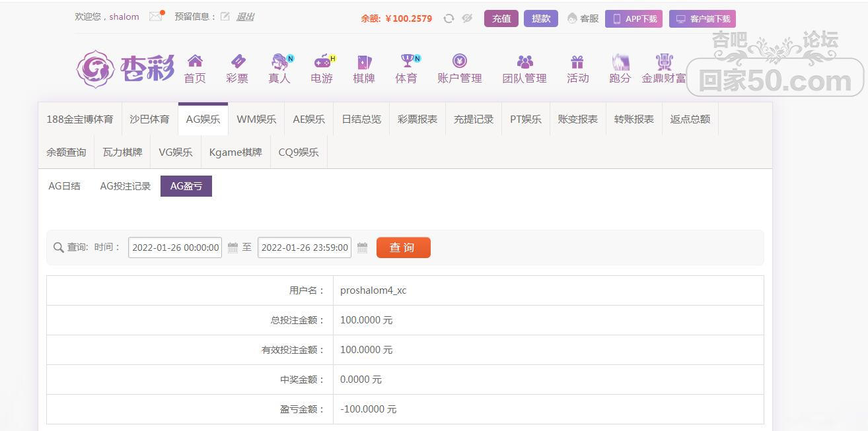Click username value proshalom4_xc
This screenshot has width=868, height=431.
pyautogui.click(x=373, y=290)
